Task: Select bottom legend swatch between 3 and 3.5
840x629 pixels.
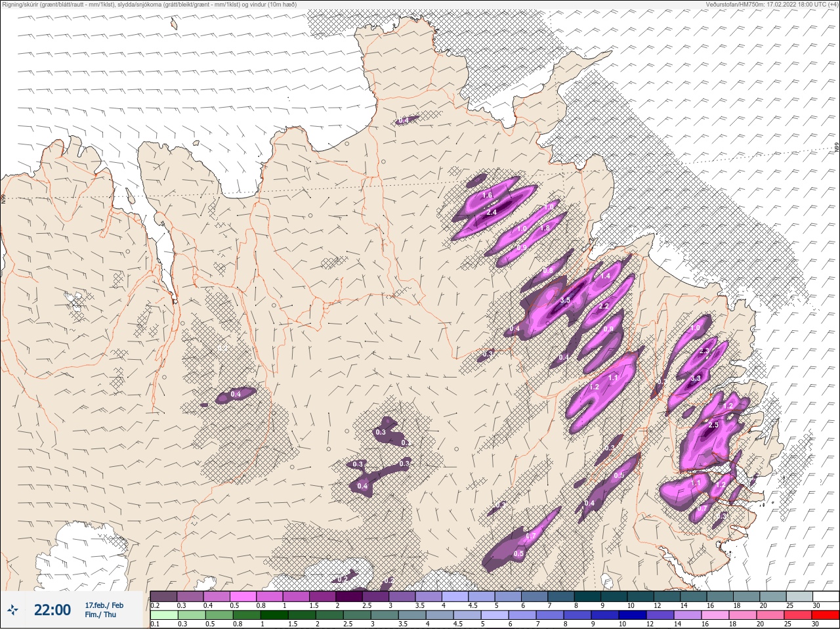Action: (385, 615)
